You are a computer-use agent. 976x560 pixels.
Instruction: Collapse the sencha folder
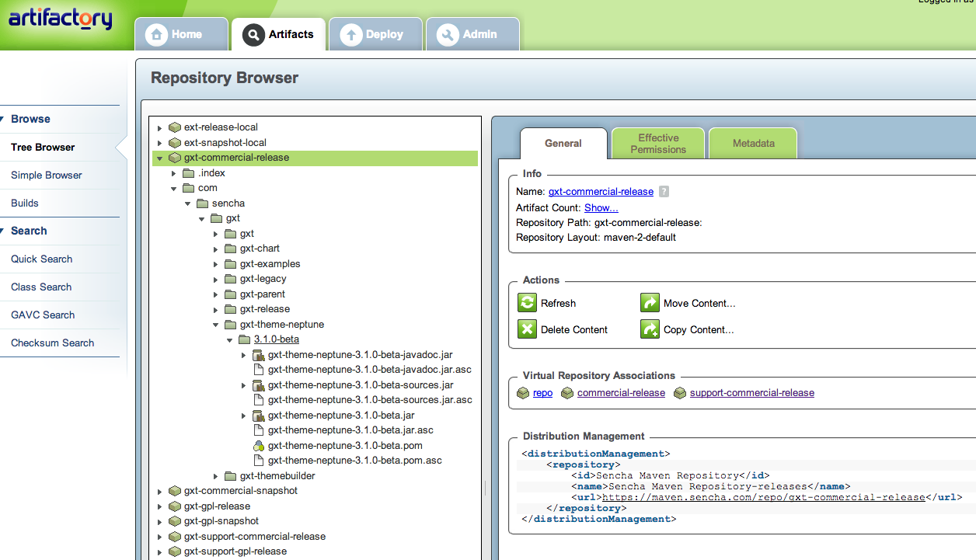pos(188,203)
